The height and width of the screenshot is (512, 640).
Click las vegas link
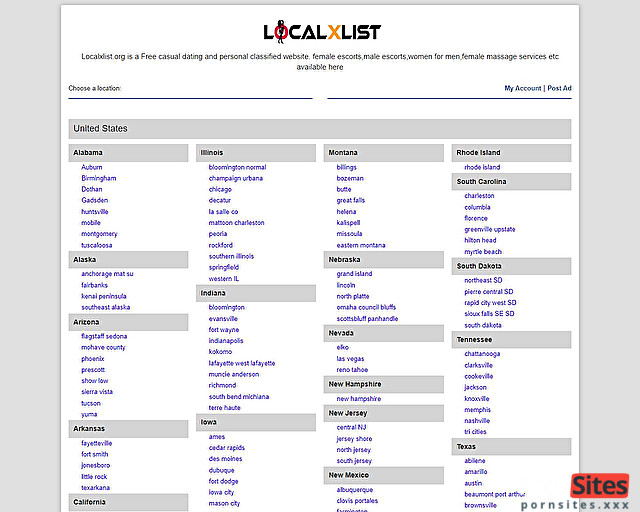coord(350,358)
